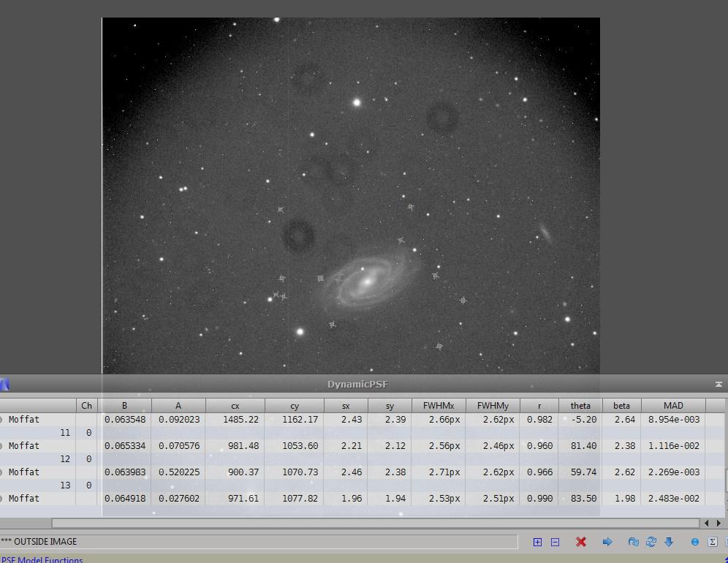The width and height of the screenshot is (728, 563).
Task: Select star row number 12
Action: click(x=362, y=459)
